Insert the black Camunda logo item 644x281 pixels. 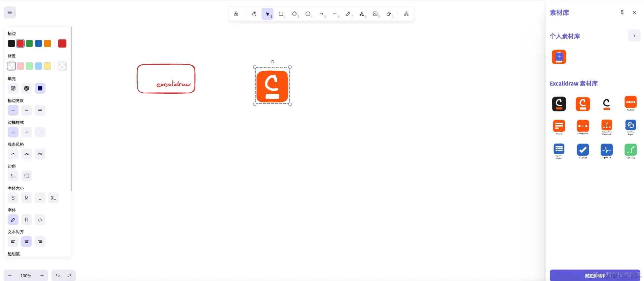tap(559, 104)
